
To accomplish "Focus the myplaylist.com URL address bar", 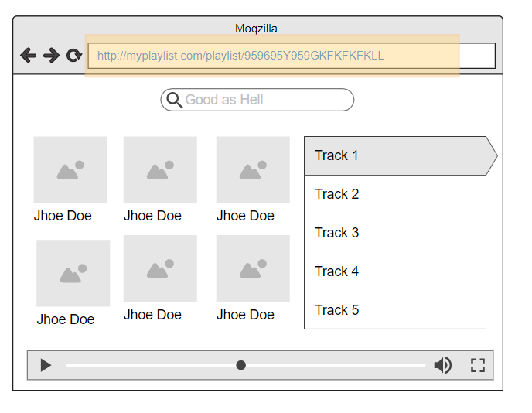I will [292, 56].
